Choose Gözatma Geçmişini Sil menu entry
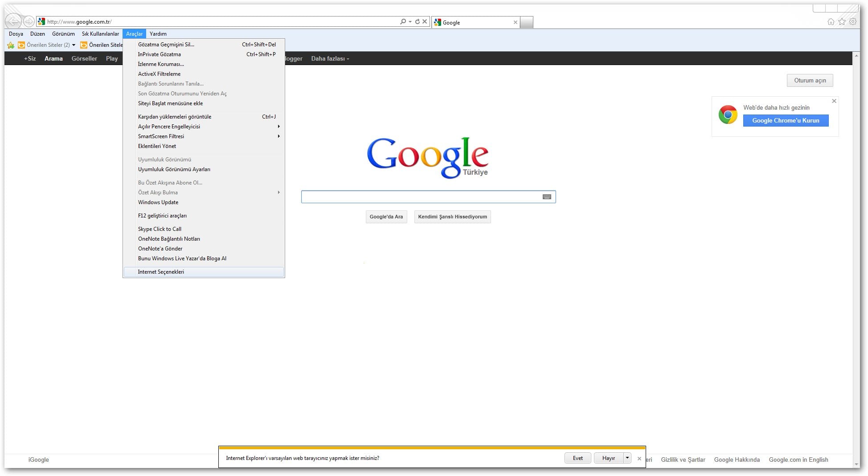This screenshot has height=476, width=868. [x=204, y=45]
